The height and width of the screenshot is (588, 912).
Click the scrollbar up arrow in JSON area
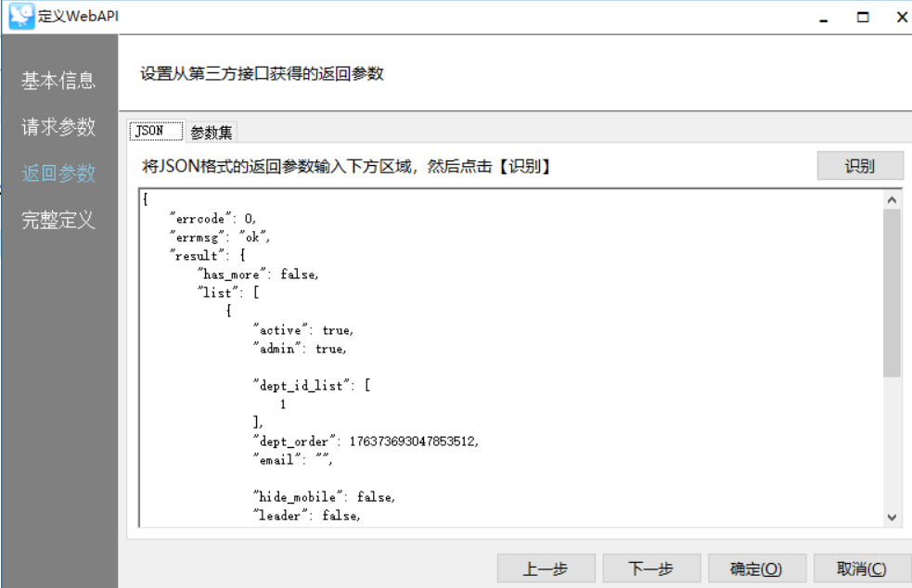(892, 199)
